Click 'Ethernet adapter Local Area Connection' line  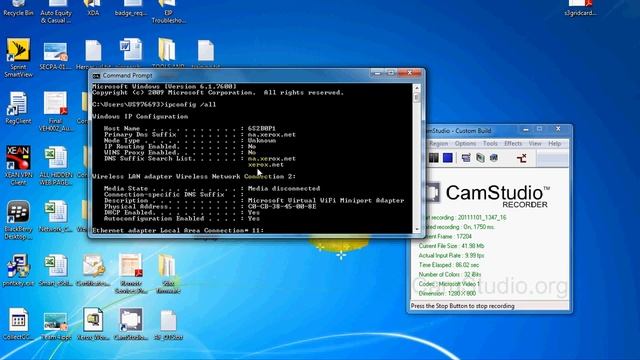(178, 231)
